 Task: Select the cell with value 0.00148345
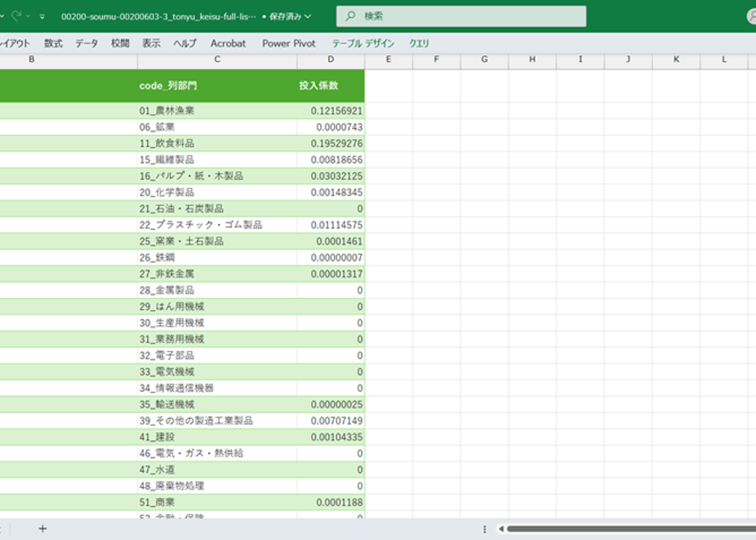(331, 192)
